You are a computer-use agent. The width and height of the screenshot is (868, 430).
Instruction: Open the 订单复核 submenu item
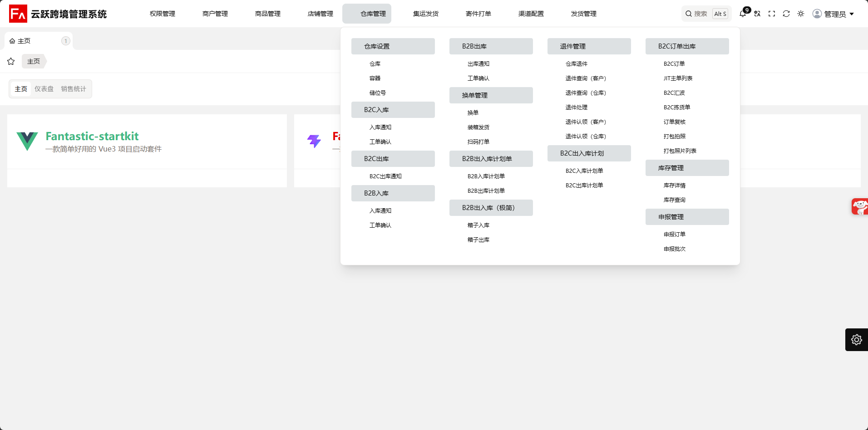point(675,122)
